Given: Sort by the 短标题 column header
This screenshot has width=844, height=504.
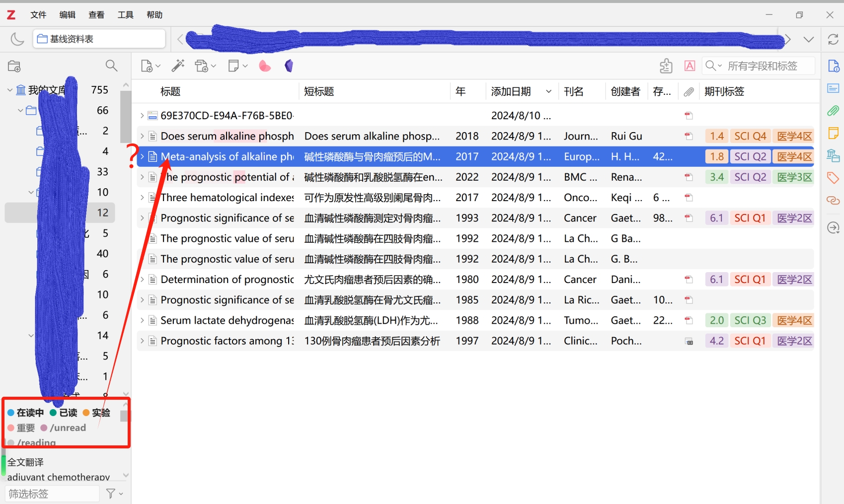Looking at the screenshot, I should point(319,91).
